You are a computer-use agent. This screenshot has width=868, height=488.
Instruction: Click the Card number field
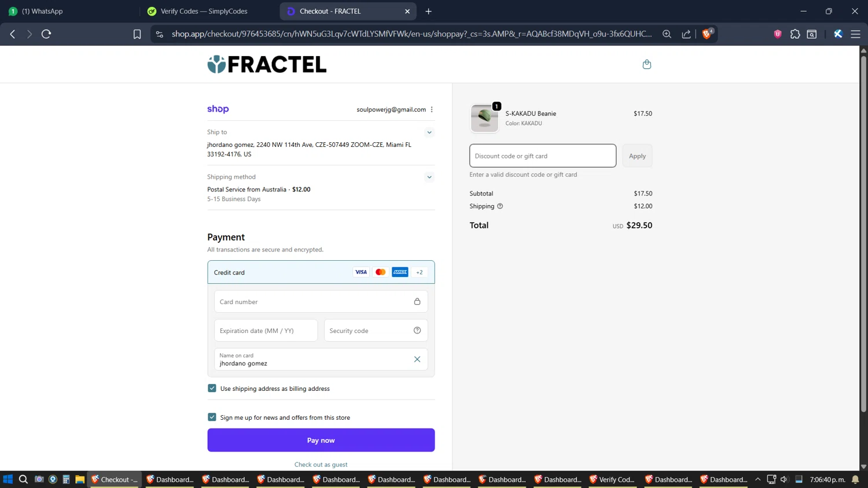tap(321, 301)
